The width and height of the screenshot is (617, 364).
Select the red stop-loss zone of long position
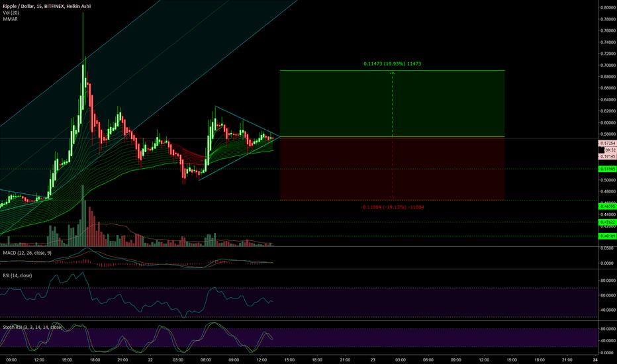392,169
